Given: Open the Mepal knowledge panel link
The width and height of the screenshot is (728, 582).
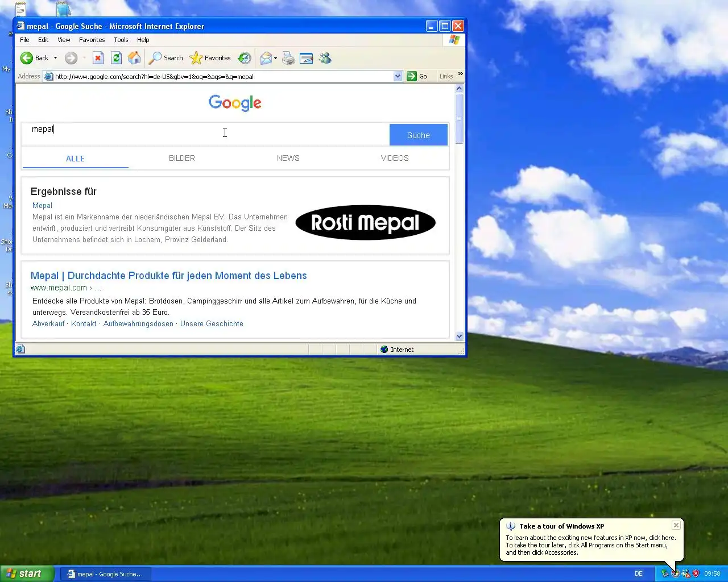Looking at the screenshot, I should pyautogui.click(x=42, y=205).
